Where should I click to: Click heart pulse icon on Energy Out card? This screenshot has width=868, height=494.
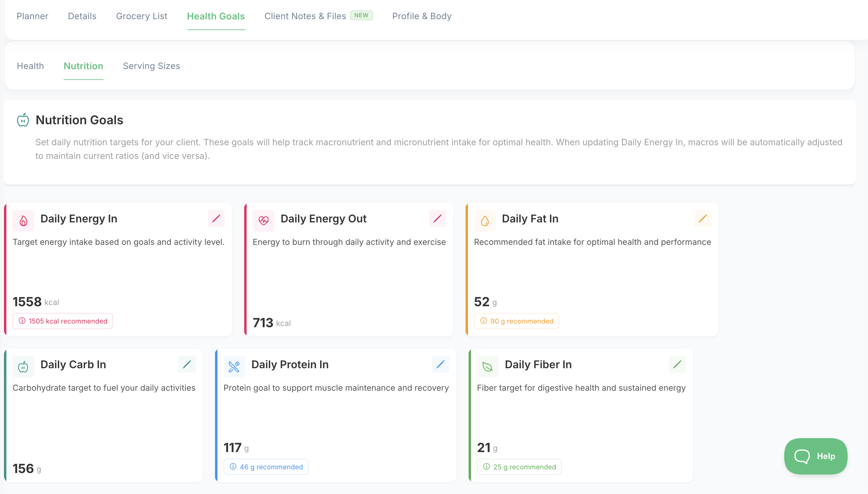263,221
